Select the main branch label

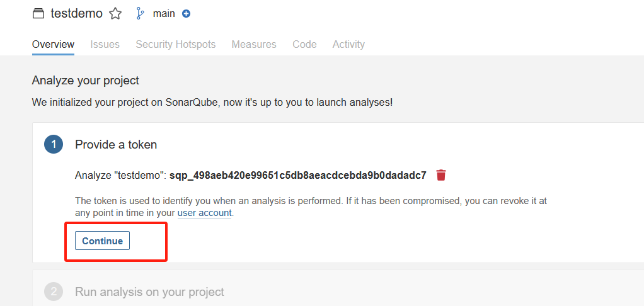click(x=164, y=14)
